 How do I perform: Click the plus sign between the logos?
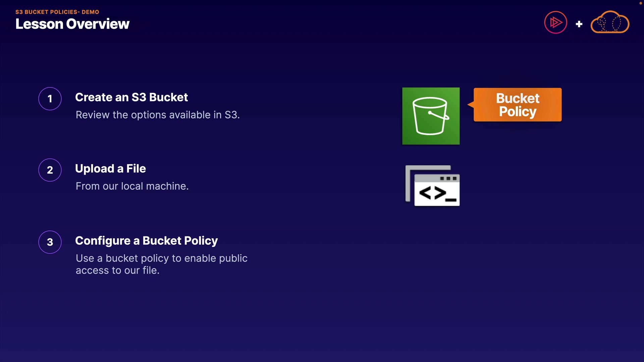pyautogui.click(x=579, y=24)
